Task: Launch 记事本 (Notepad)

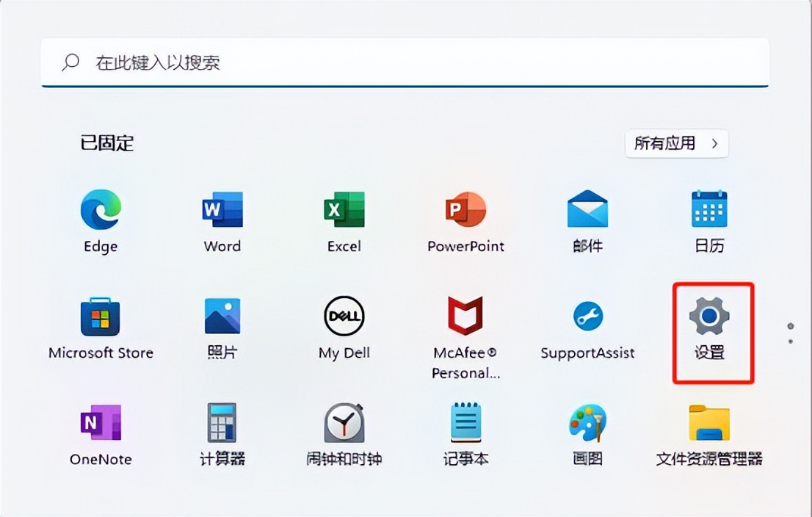Action: 465,426
